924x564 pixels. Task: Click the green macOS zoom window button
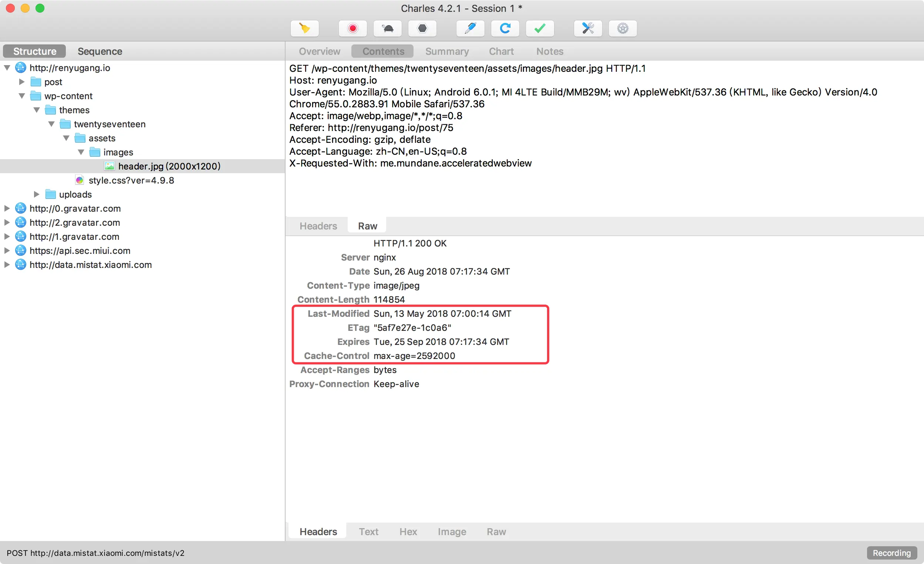click(x=40, y=8)
